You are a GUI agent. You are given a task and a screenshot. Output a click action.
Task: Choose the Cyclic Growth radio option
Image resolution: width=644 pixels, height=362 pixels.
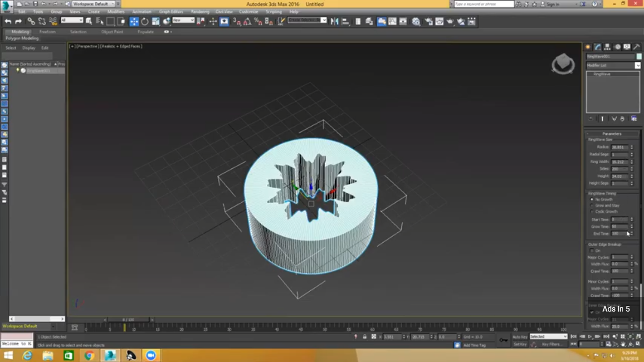(592, 212)
